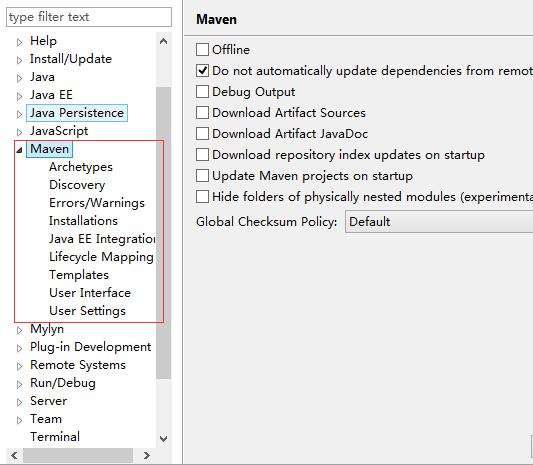Expand the Help tree node
This screenshot has width=533, height=465.
pyautogui.click(x=19, y=42)
